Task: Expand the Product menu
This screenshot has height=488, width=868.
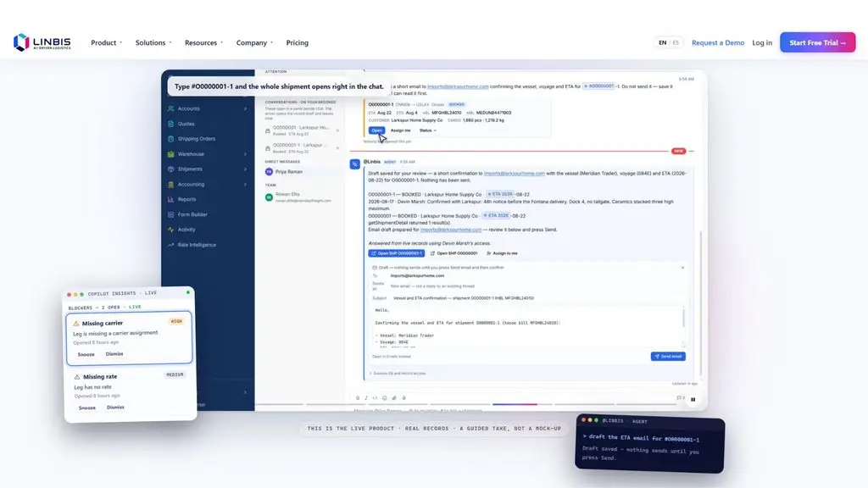Action: click(106, 42)
